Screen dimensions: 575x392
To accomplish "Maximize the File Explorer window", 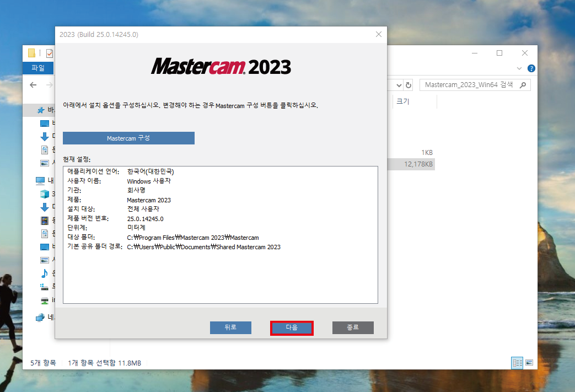I will click(x=499, y=53).
